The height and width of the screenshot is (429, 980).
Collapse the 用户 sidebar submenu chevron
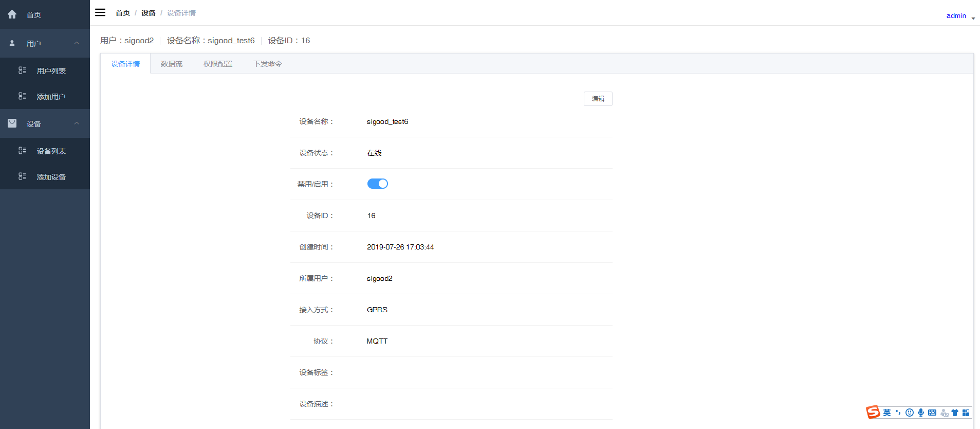pos(77,43)
